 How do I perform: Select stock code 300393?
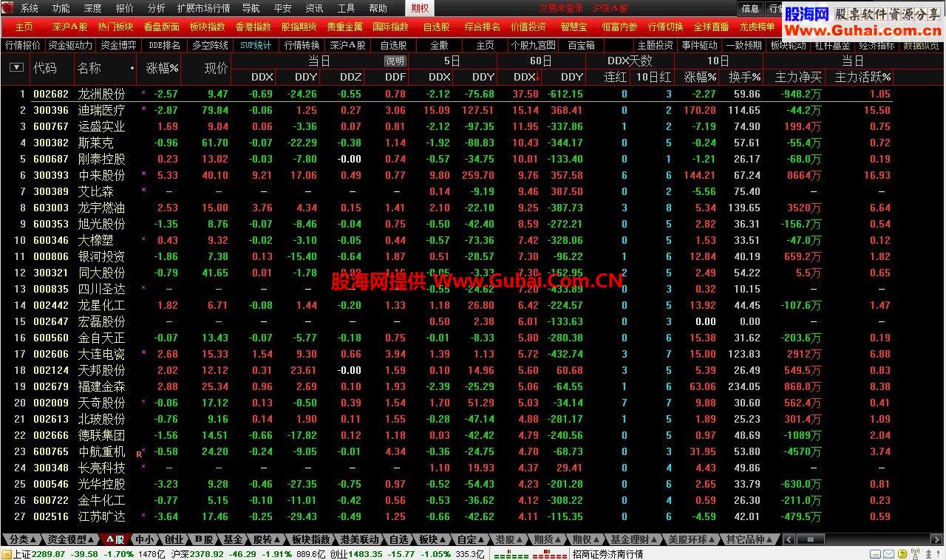click(x=51, y=175)
